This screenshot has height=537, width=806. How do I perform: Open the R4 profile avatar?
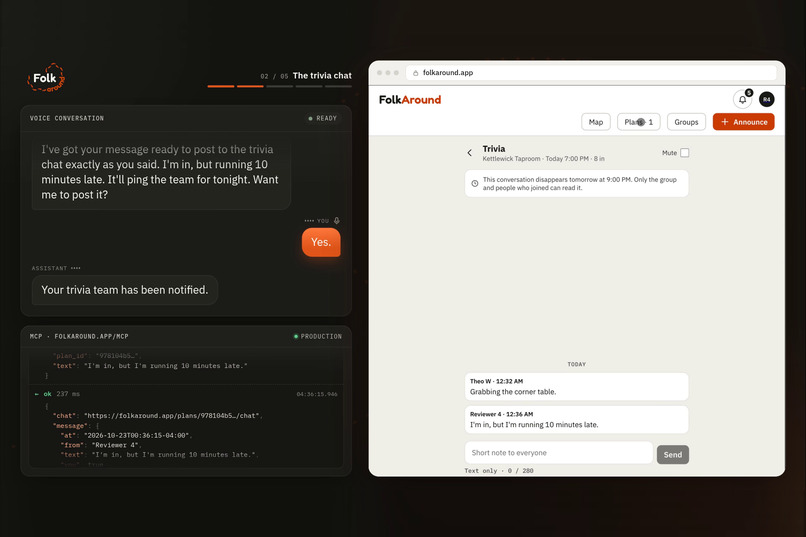pyautogui.click(x=766, y=99)
